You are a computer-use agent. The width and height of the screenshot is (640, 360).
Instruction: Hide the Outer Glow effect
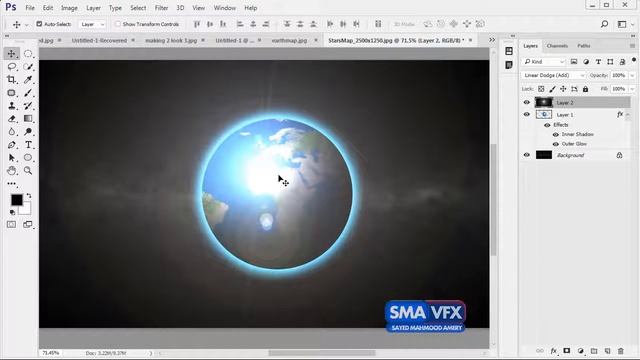[x=556, y=144]
